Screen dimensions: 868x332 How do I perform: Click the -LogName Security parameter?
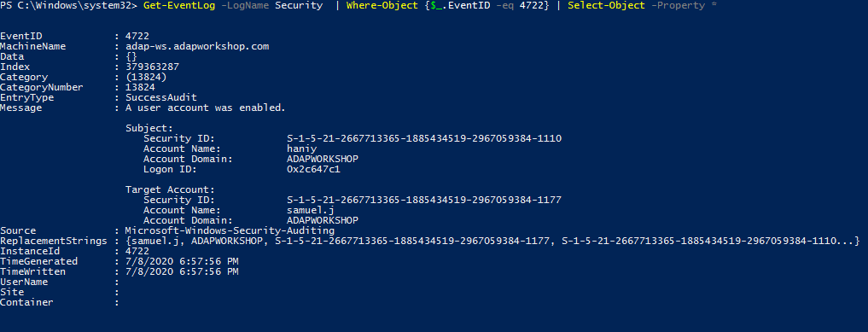pos(271,5)
